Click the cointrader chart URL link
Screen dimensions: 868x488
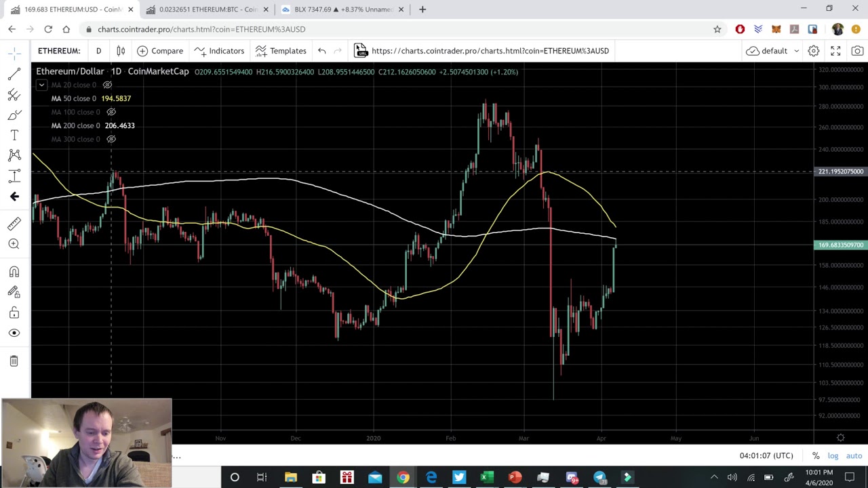point(490,51)
